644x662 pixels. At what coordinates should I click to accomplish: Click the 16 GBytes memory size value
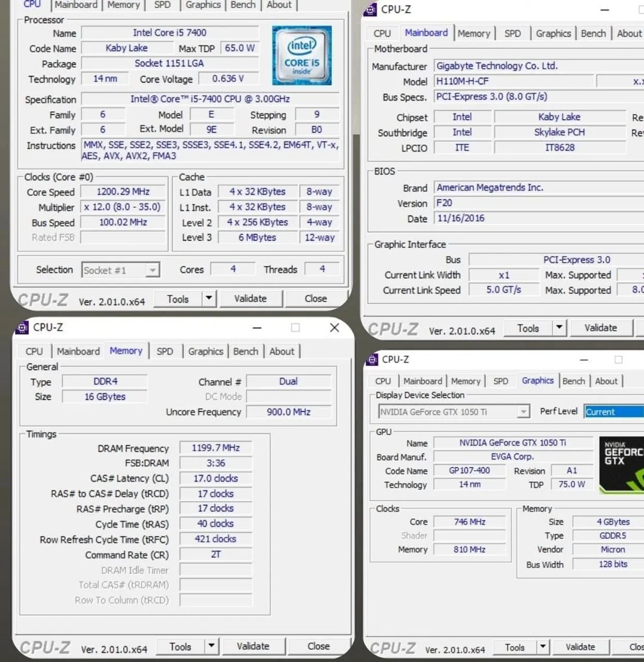click(x=105, y=397)
